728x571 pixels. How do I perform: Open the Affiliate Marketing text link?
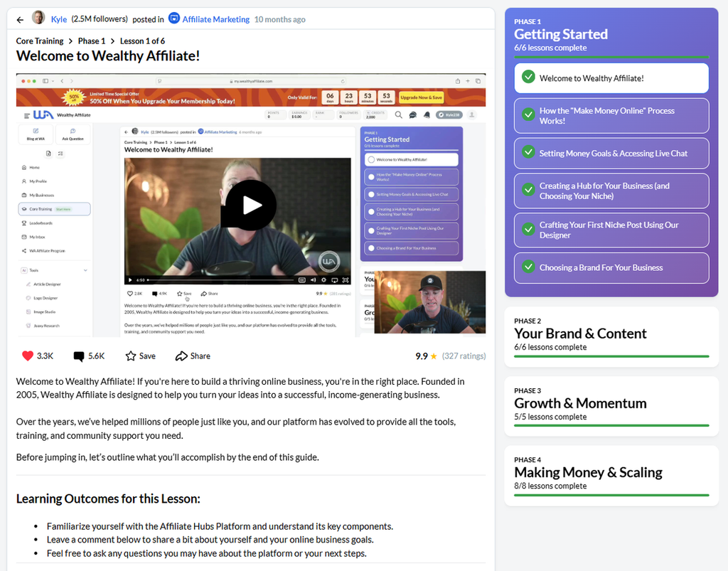216,19
